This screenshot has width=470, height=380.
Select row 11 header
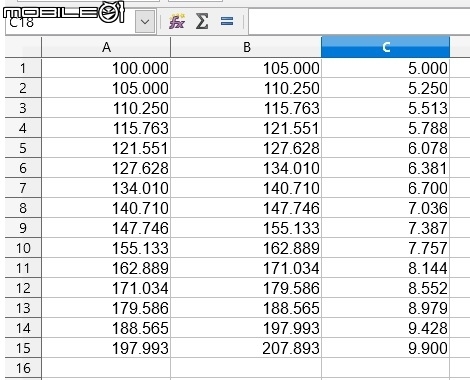click(23, 268)
